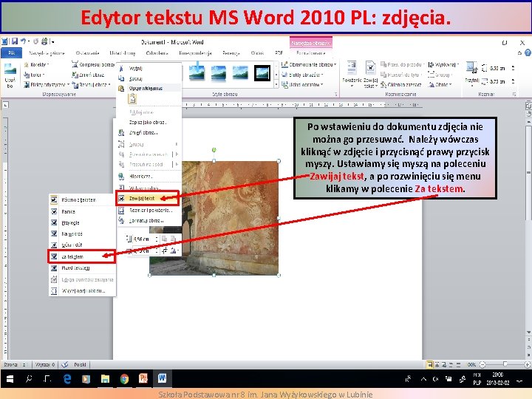Choose Zapisz jako obraz in context menu
The height and width of the screenshot is (399, 532).
click(x=149, y=122)
